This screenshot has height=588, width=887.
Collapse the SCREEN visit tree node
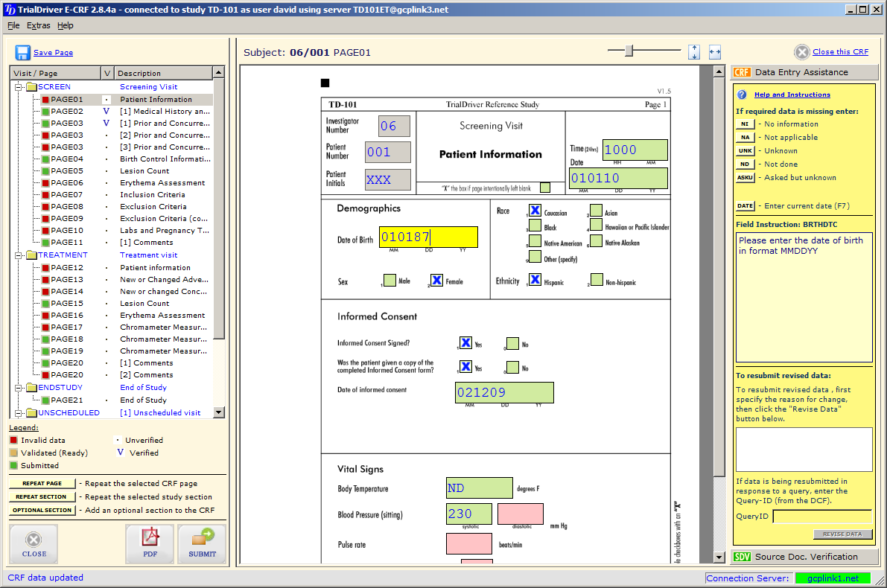[18, 87]
